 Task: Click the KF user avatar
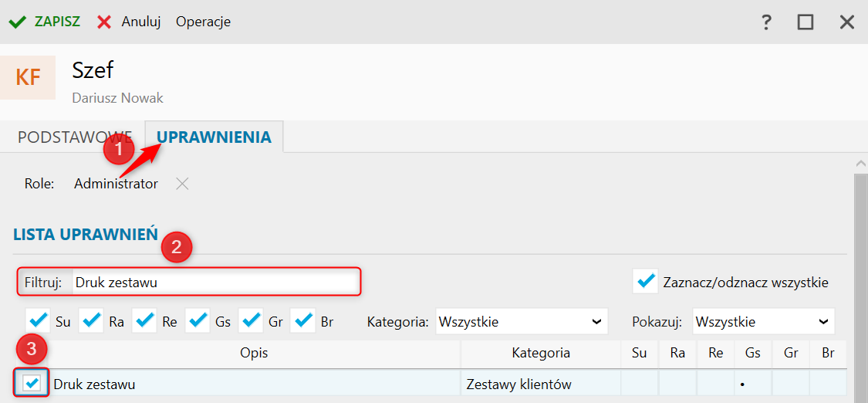tap(28, 77)
